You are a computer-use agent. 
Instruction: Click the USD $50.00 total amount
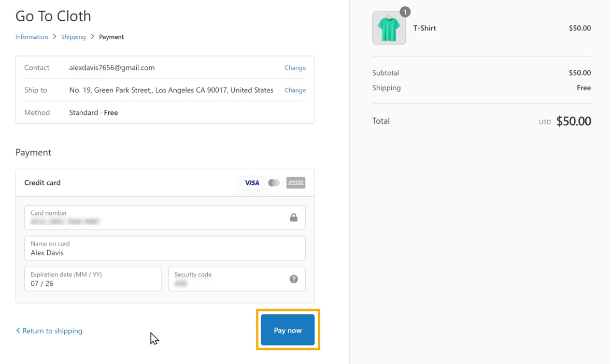565,121
